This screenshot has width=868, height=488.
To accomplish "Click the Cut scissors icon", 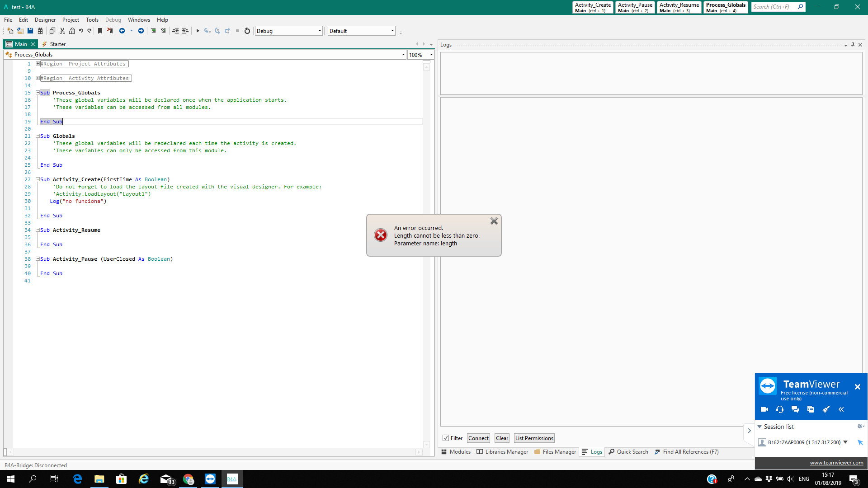I will (62, 31).
